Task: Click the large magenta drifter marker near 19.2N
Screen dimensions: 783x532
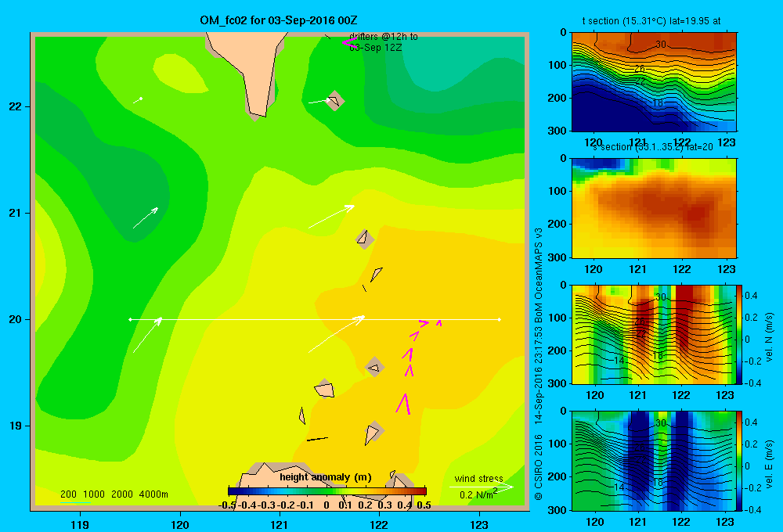Action: coord(403,404)
